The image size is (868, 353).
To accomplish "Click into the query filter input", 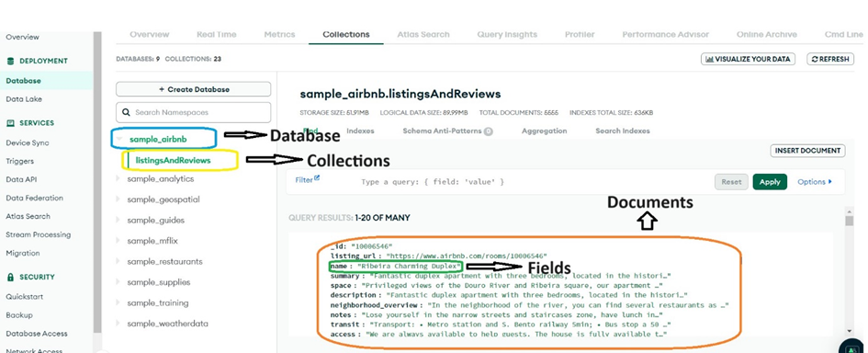I will (x=532, y=182).
